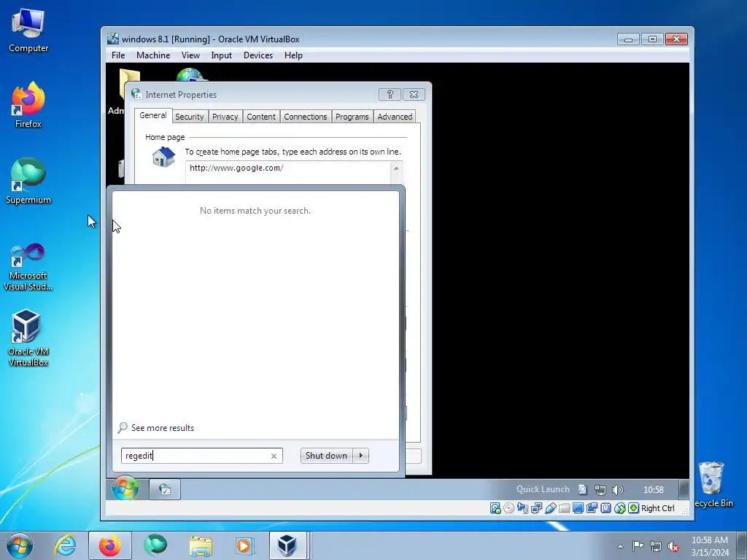Click the host Windows 7 Start button
Viewport: 747px width, 560px height.
pos(19,545)
